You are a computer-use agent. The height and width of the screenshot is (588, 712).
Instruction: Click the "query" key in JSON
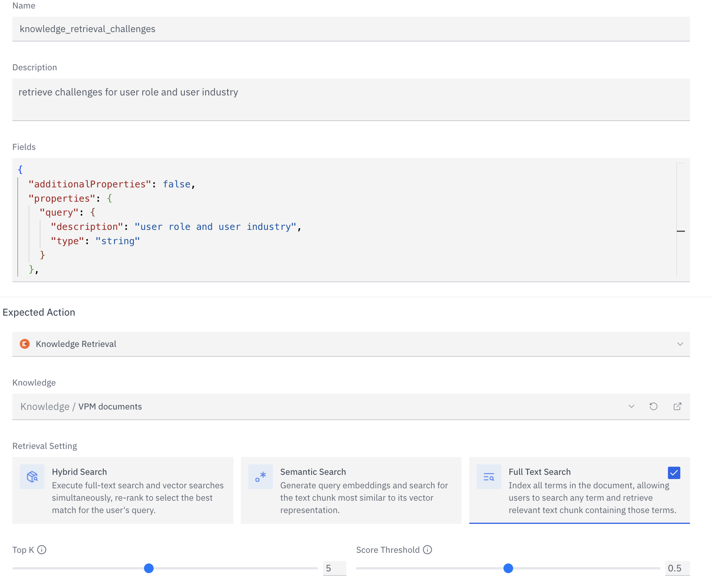pos(59,212)
